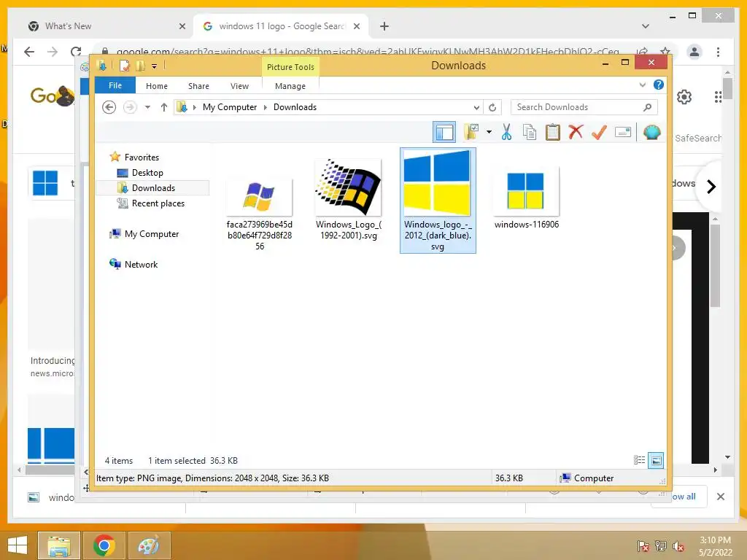This screenshot has height=560, width=747.
Task: Click the Copy documents icon
Action: [x=530, y=132]
